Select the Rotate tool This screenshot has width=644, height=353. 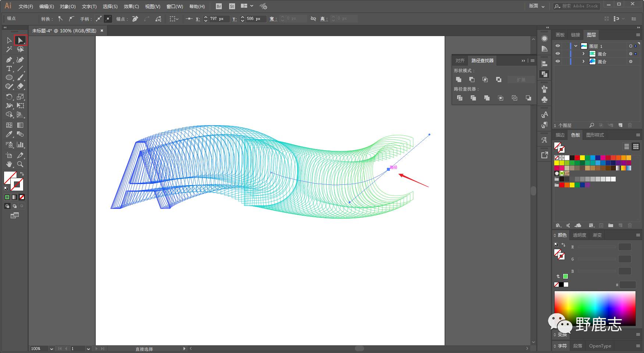9,97
